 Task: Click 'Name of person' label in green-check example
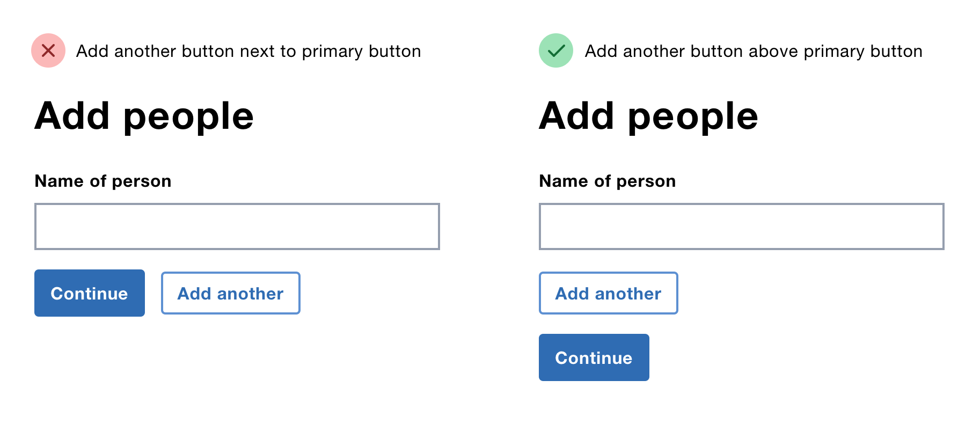[x=607, y=181]
